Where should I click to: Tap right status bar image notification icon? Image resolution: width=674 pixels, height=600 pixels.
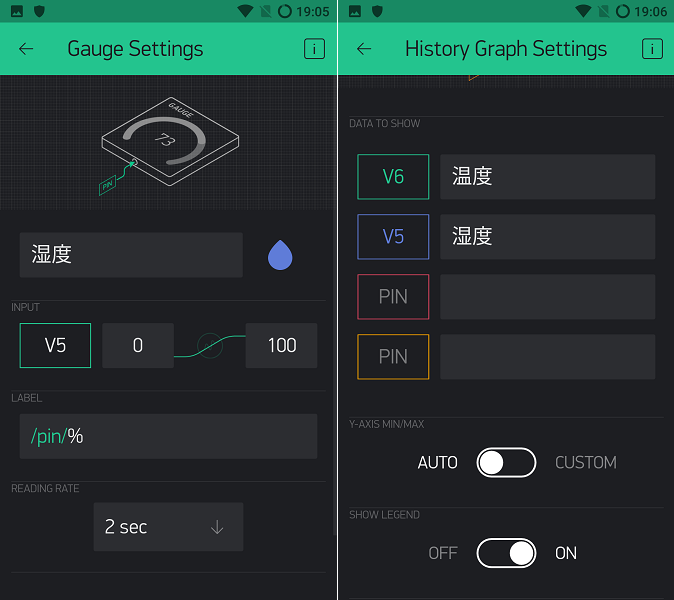[355, 11]
